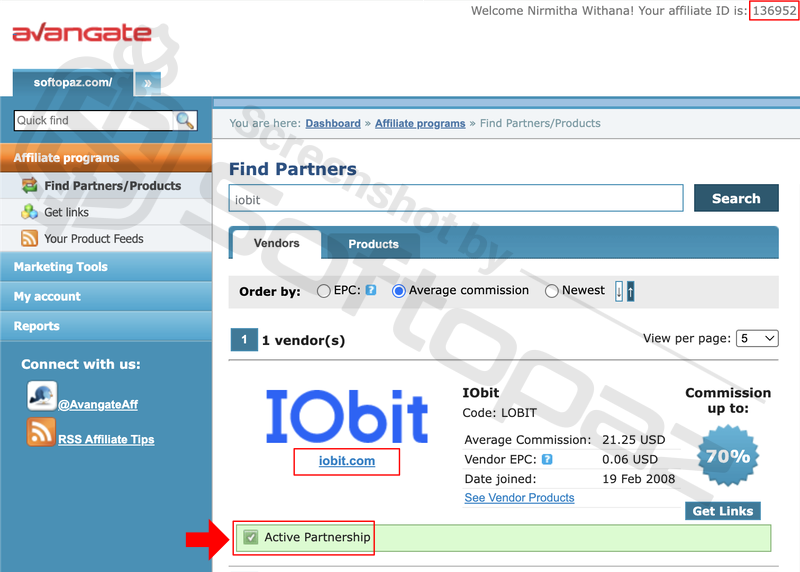Open the iobit.com link
800x572 pixels.
click(x=347, y=461)
